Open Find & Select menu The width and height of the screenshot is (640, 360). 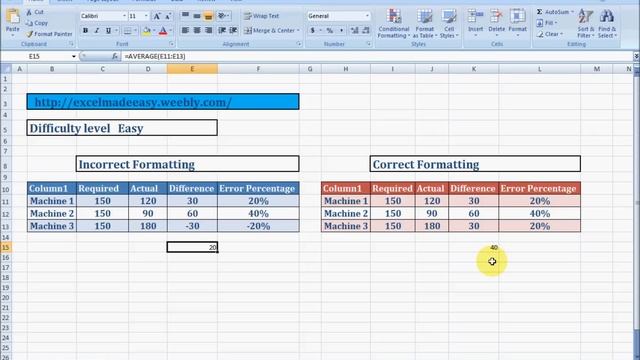[x=607, y=24]
